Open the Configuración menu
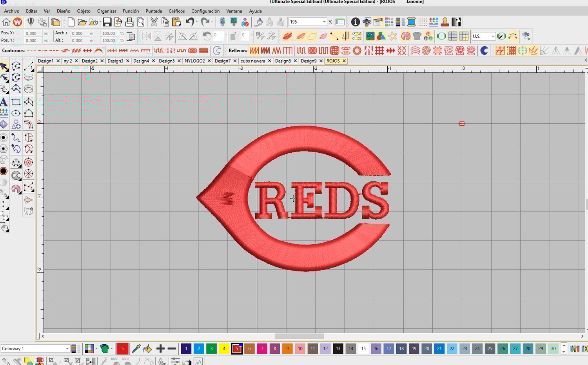The image size is (588, 365). click(x=205, y=11)
